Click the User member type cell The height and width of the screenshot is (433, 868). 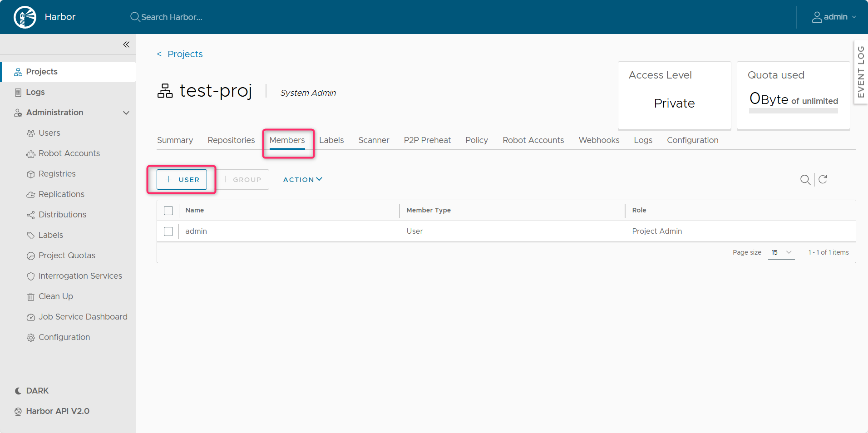pos(414,231)
